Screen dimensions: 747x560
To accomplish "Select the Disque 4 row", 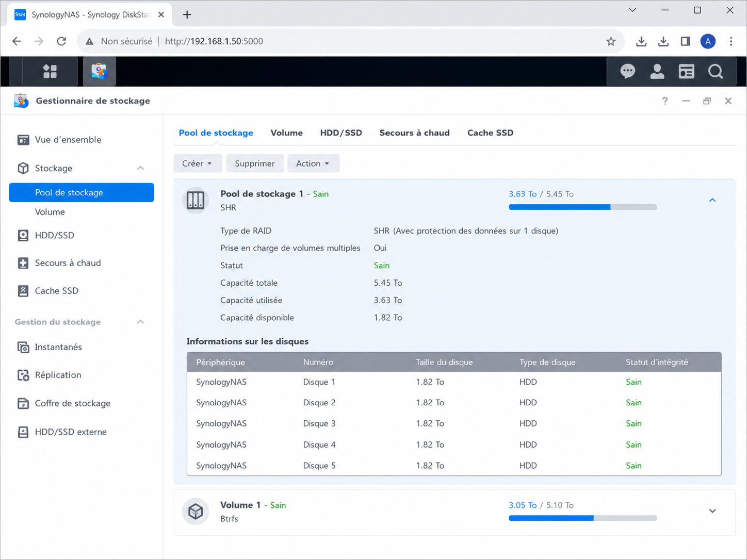I will (454, 444).
